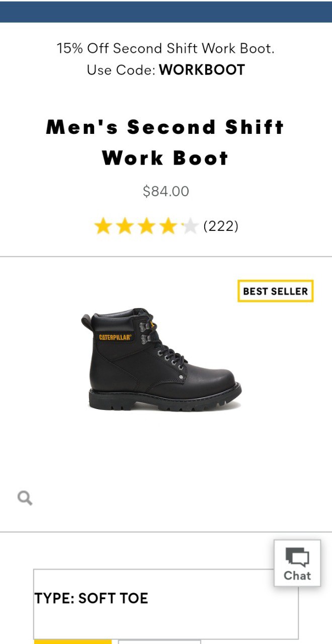Tap the Caterpillar logo on the boot
The height and width of the screenshot is (644, 332).
click(115, 337)
